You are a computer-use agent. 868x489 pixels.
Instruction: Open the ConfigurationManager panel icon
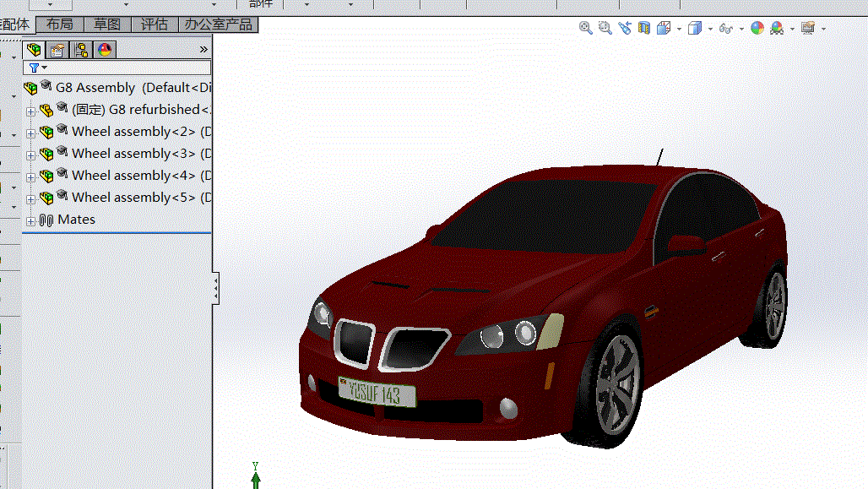pyautogui.click(x=81, y=50)
